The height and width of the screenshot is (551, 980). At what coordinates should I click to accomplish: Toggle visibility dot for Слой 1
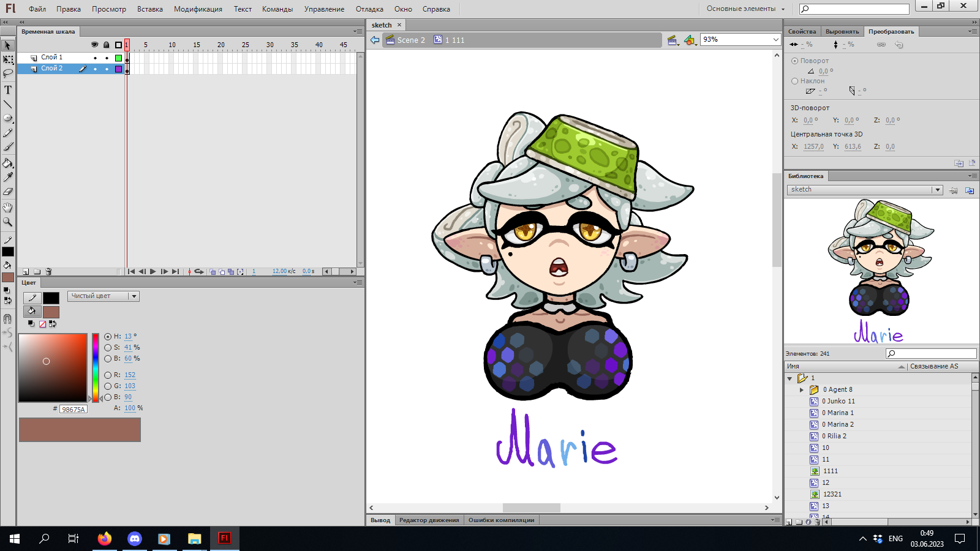pyautogui.click(x=95, y=58)
